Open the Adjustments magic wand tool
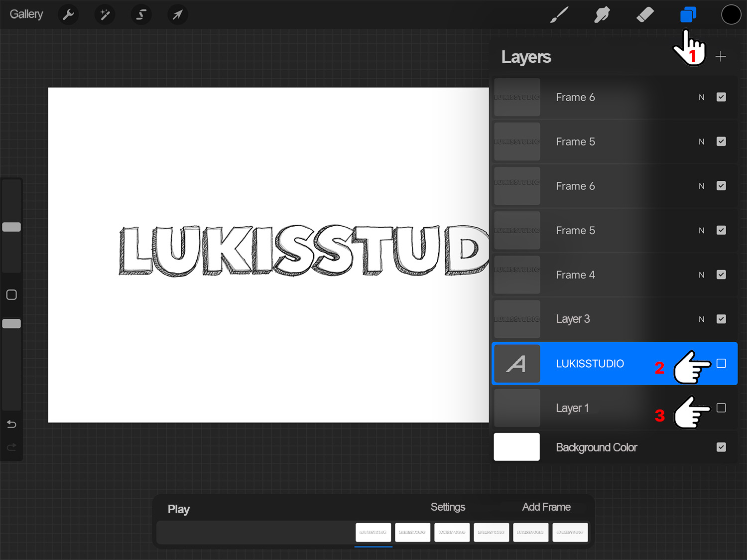The image size is (747, 560). (x=105, y=14)
